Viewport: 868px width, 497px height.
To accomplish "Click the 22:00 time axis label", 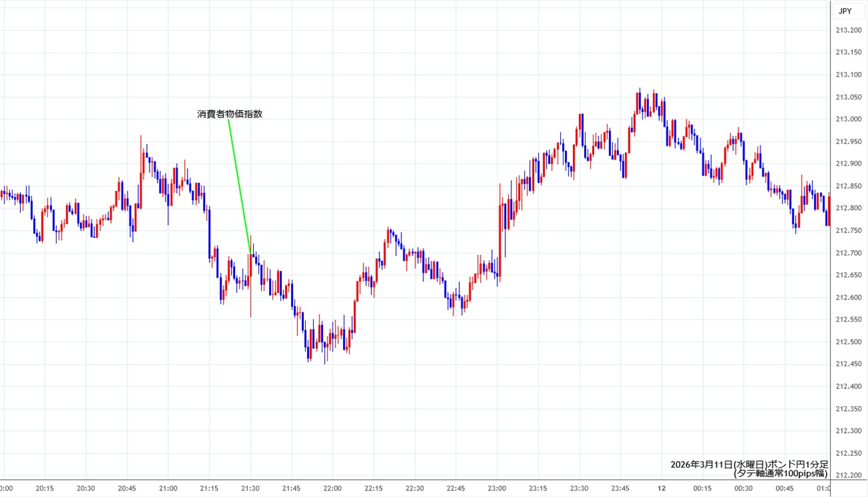I will [x=333, y=488].
